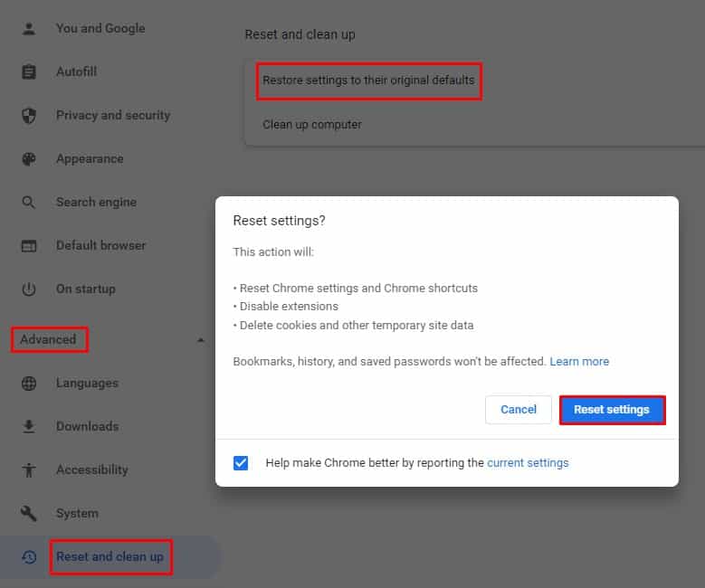Open Appearance settings

pyautogui.click(x=90, y=159)
